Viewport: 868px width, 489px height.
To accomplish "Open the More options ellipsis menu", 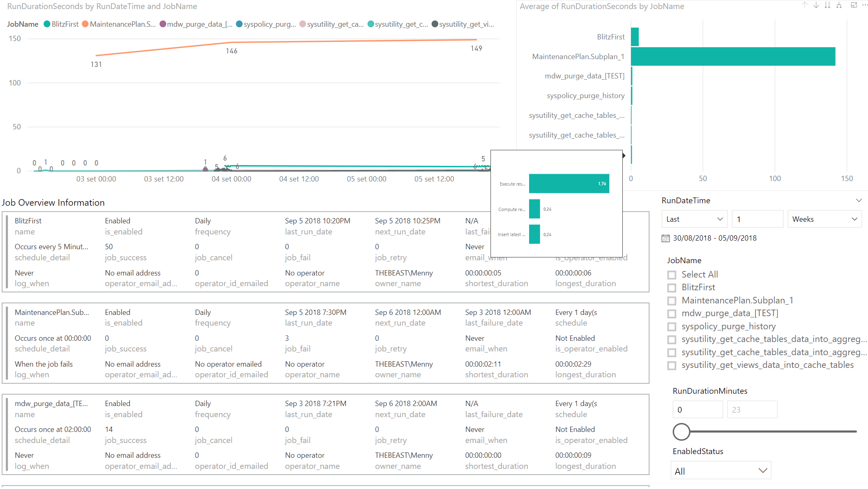I will click(x=865, y=5).
